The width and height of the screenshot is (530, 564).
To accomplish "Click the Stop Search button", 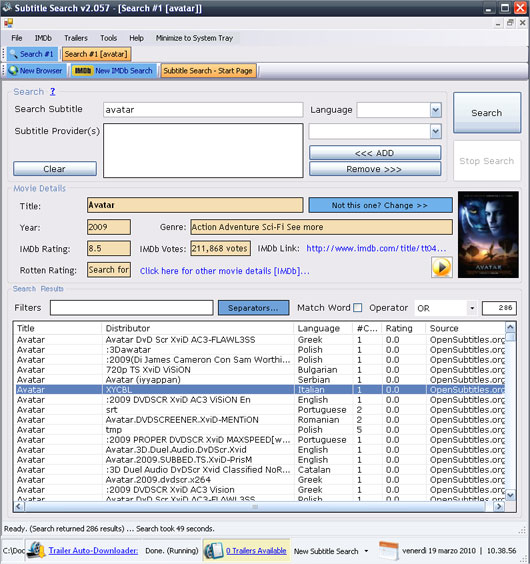I will (487, 161).
